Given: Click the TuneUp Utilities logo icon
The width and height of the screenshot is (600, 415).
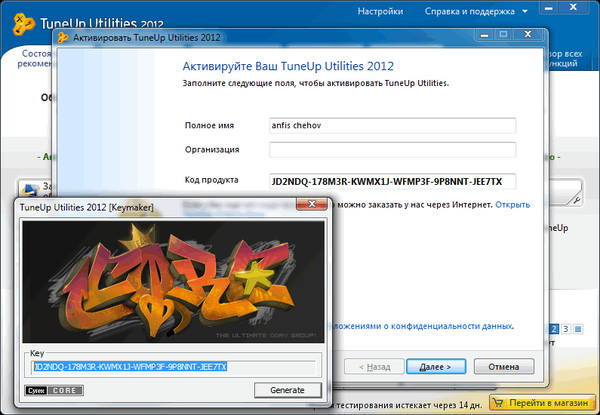Looking at the screenshot, I should (23, 24).
